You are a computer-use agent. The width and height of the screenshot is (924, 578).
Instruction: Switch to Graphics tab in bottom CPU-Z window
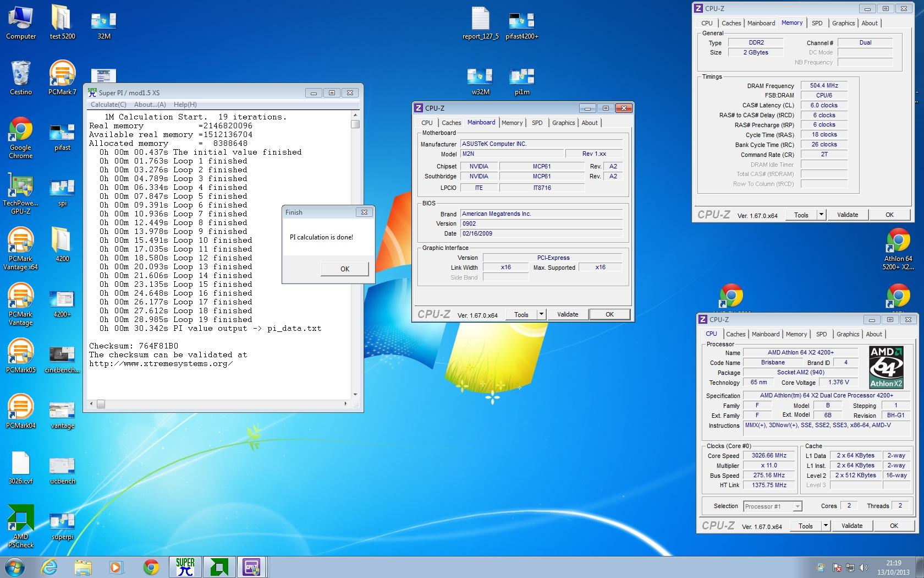(x=848, y=334)
